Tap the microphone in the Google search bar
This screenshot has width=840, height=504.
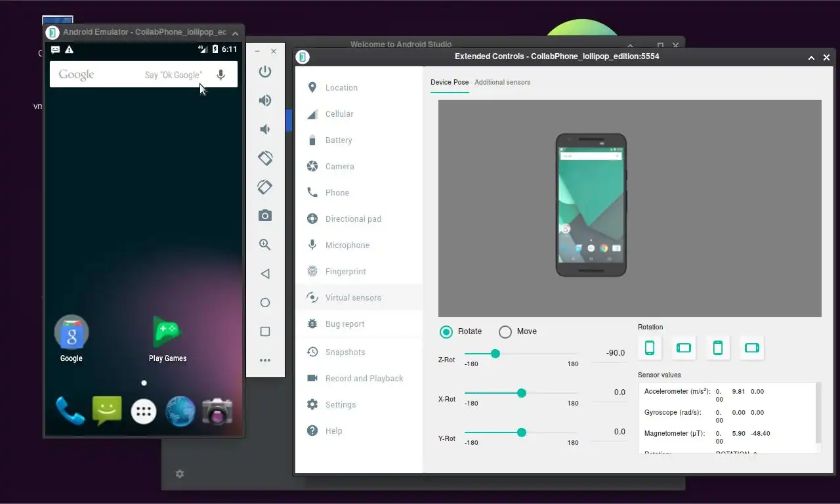[x=221, y=75]
